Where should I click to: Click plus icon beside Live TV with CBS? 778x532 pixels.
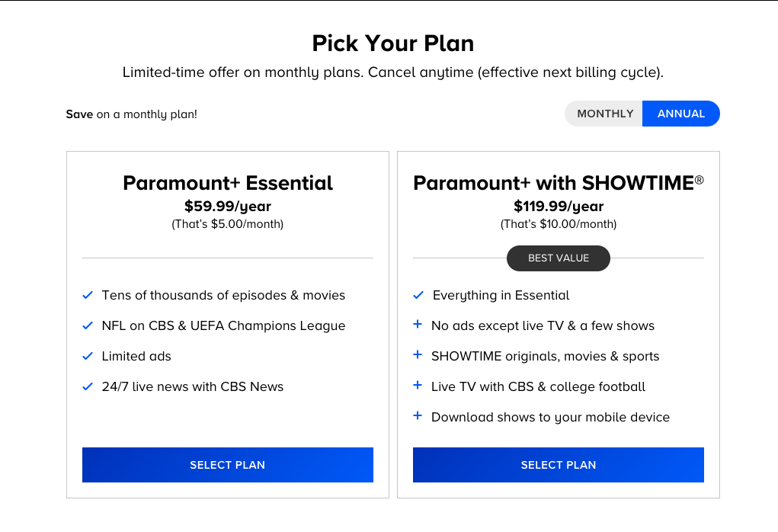[418, 386]
